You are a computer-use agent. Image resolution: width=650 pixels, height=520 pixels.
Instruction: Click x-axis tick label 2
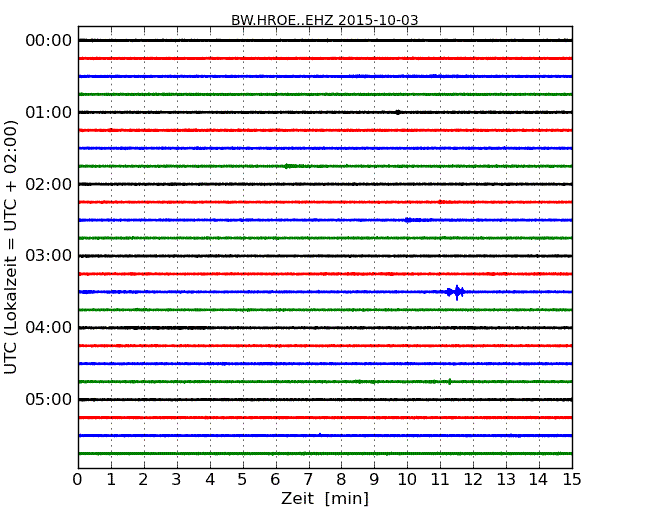tap(143, 480)
